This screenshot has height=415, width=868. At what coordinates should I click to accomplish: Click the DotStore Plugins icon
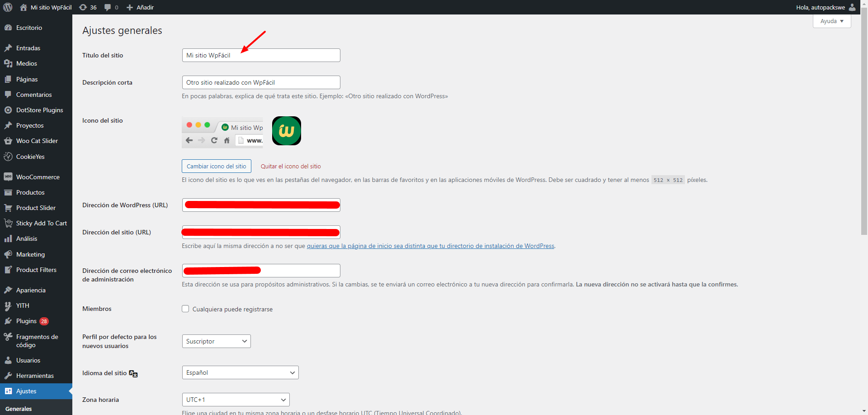coord(8,110)
